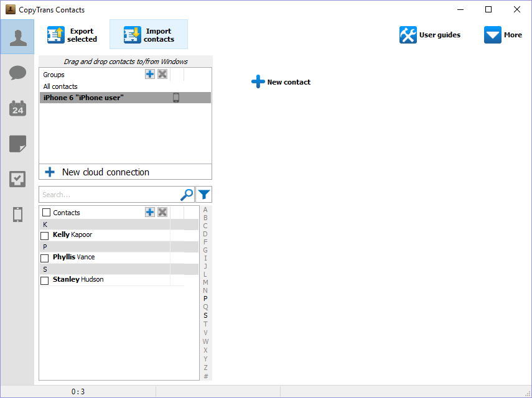Select the Phyllis Vance contact name
The image size is (532, 398).
73,257
